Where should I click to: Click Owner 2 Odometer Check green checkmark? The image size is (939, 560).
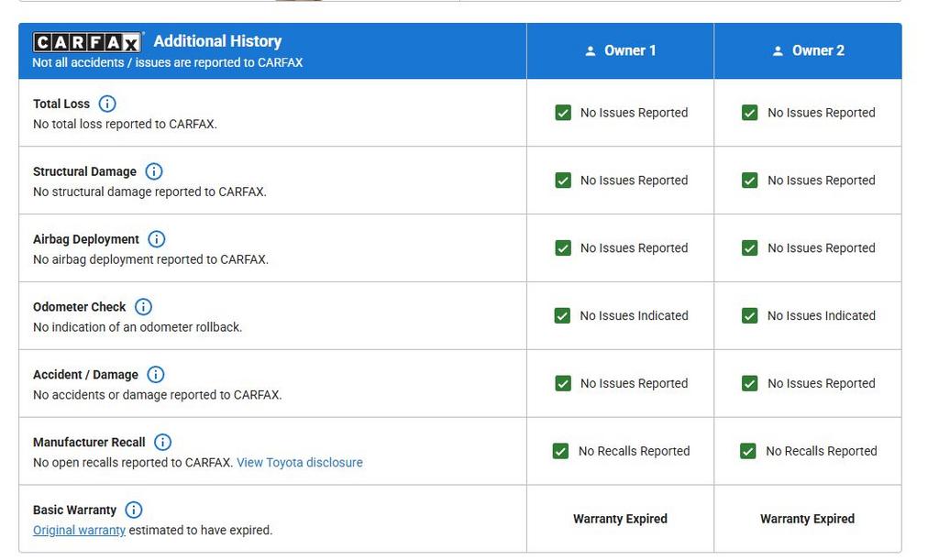coord(750,316)
